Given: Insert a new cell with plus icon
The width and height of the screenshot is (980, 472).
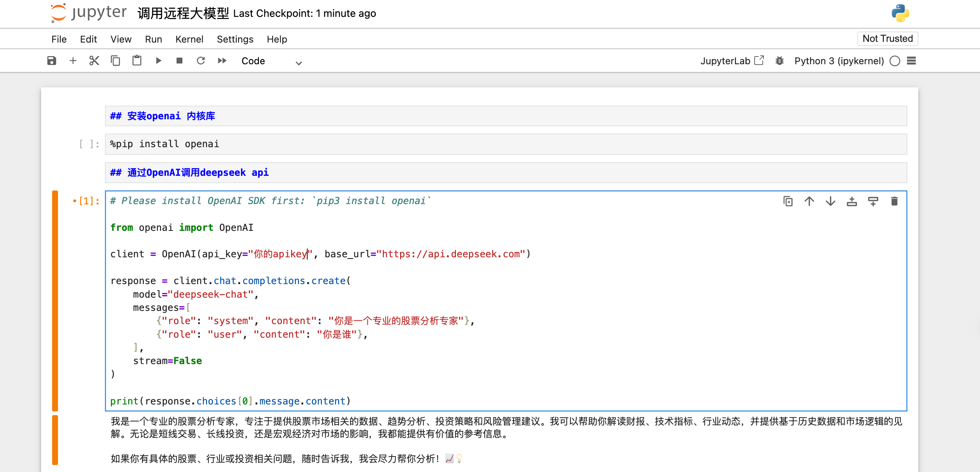Looking at the screenshot, I should click(x=73, y=61).
